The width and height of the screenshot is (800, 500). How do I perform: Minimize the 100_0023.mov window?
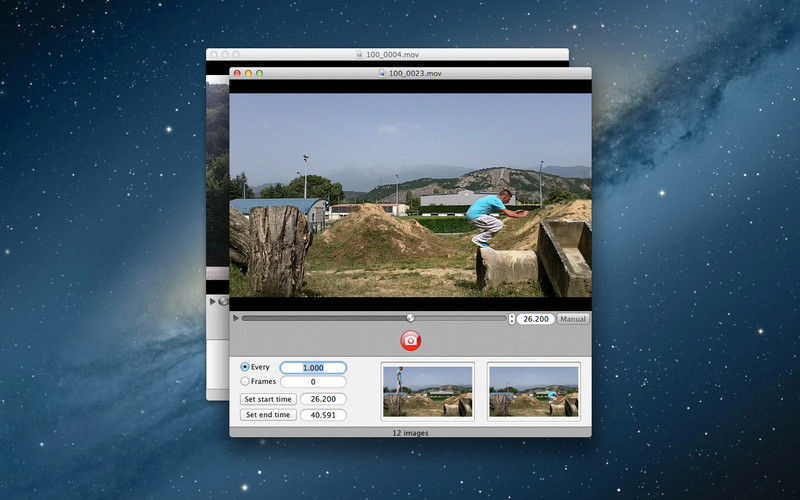[248, 73]
